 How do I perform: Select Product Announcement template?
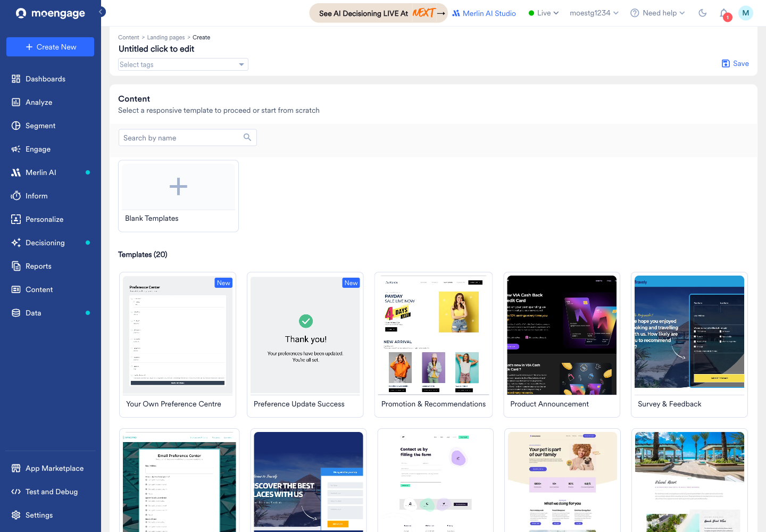pyautogui.click(x=562, y=345)
